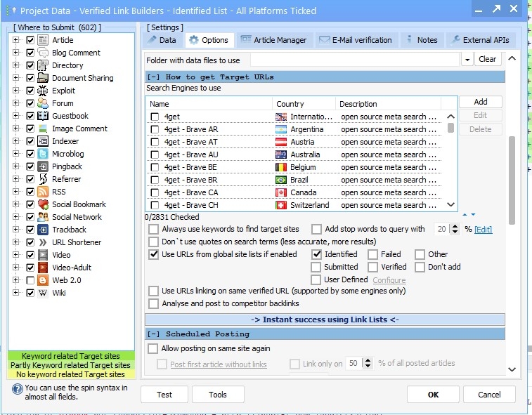Expand the Article tree node
The image size is (532, 415).
click(15, 40)
